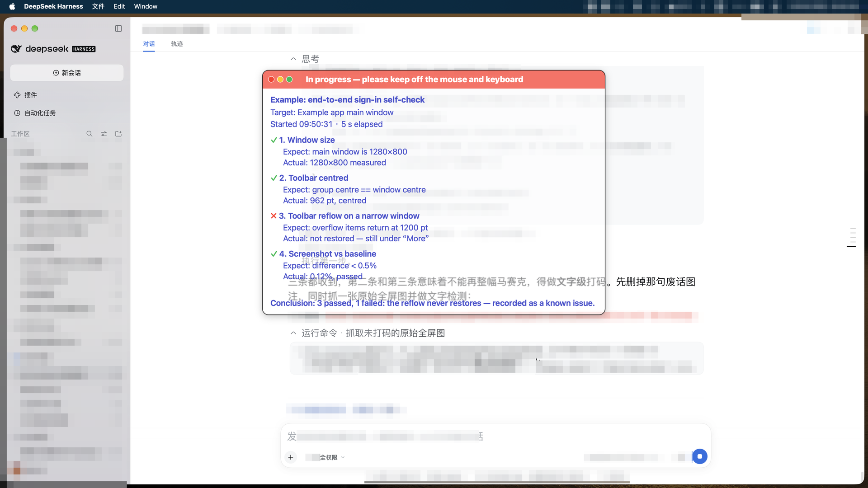Switch to the 轨迹 tab
Image resolution: width=868 pixels, height=488 pixels.
coord(177,44)
